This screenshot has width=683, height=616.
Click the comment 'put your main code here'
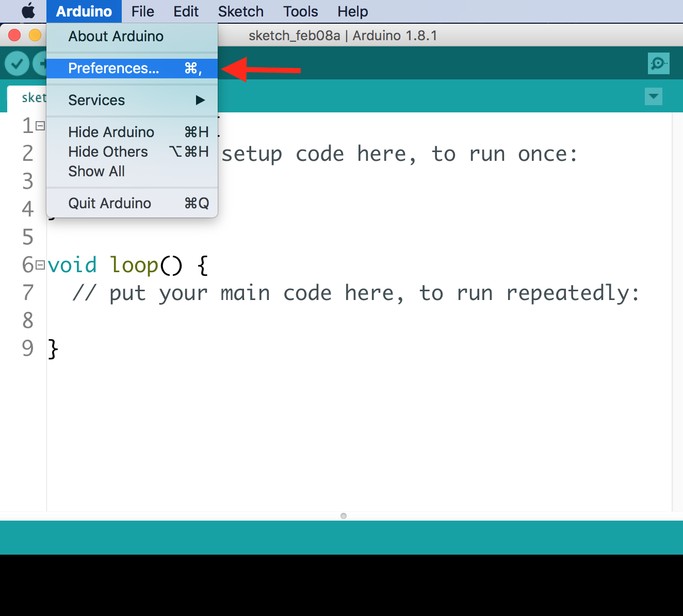256,293
